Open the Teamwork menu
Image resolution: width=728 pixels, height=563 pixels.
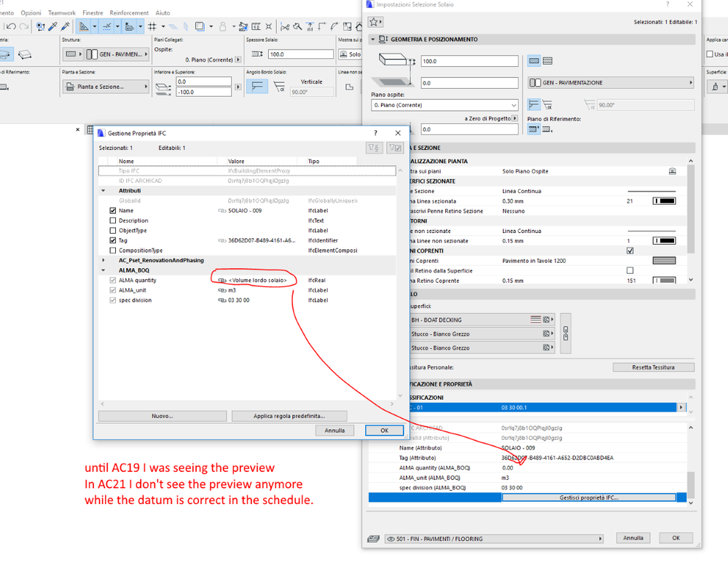[62, 13]
